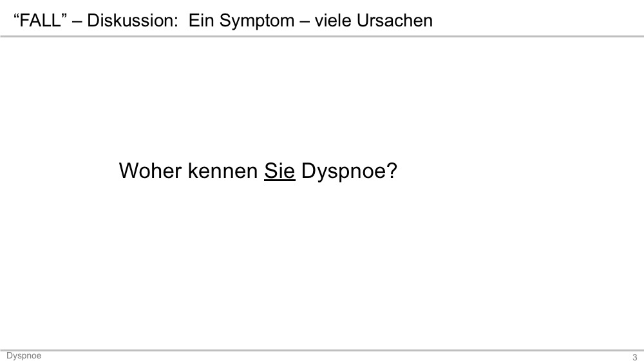Image resolution: width=644 pixels, height=363 pixels.
Task: Click the word "Diskussion:" in the title
Action: (x=133, y=21)
